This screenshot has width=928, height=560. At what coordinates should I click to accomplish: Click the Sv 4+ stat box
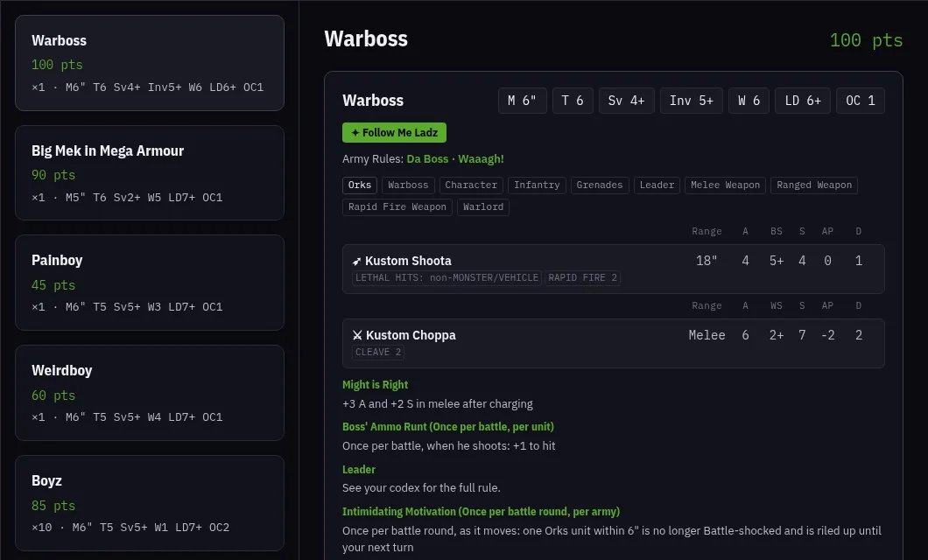click(626, 101)
